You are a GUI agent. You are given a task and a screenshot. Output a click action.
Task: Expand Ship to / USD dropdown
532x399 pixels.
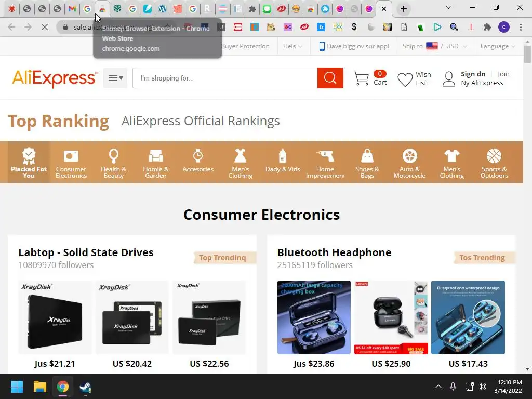coord(435,46)
